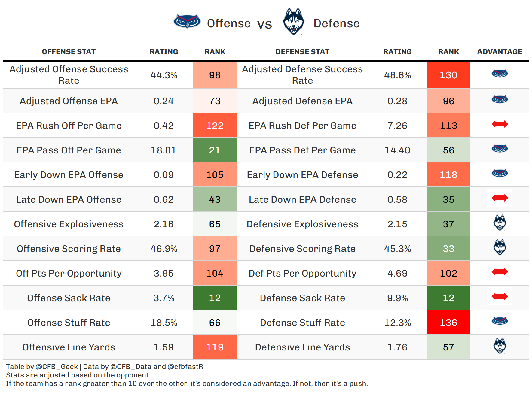Viewport: 532px width, 394px height.
Task: Select the push arrow icon for Offense Sack Rate
Action: click(500, 297)
